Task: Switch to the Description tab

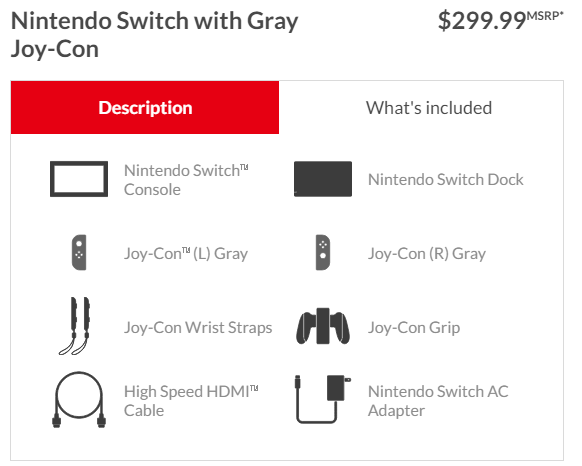Action: pyautogui.click(x=145, y=108)
